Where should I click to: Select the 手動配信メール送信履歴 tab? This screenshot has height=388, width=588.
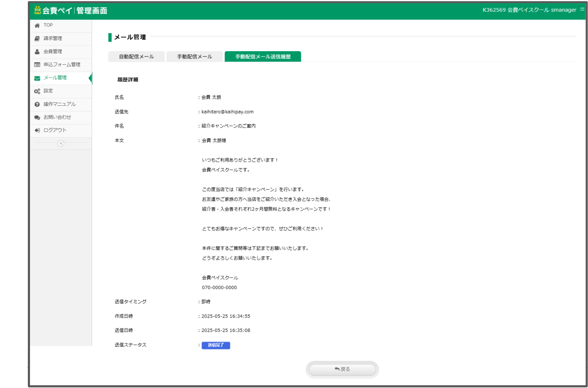262,56
